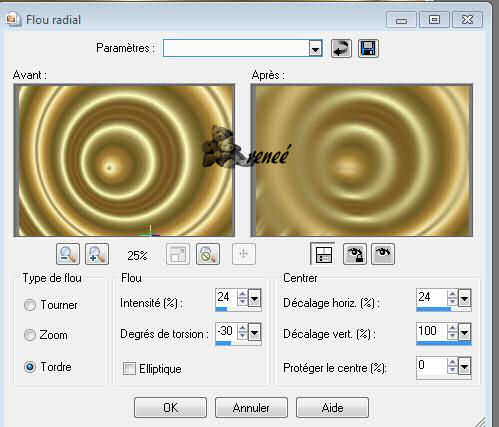499x427 pixels.
Task: Click the proof eye icon
Action: point(383,254)
